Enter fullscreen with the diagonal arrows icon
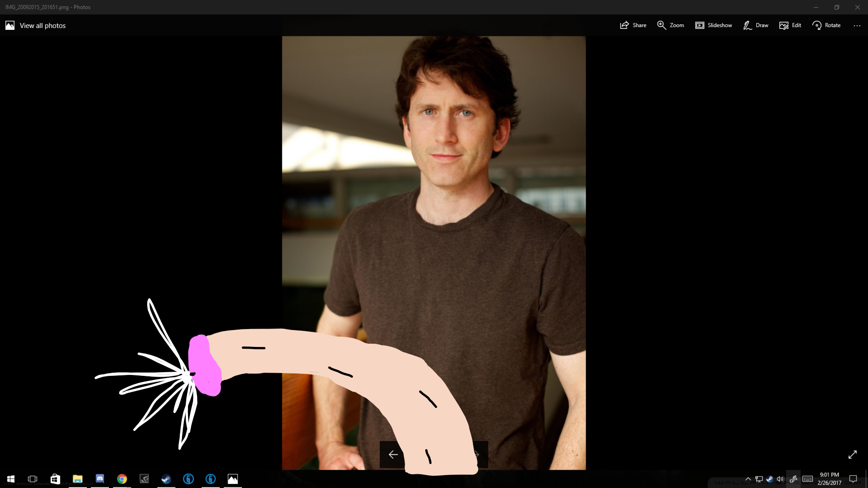The height and width of the screenshot is (488, 868). pyautogui.click(x=852, y=454)
